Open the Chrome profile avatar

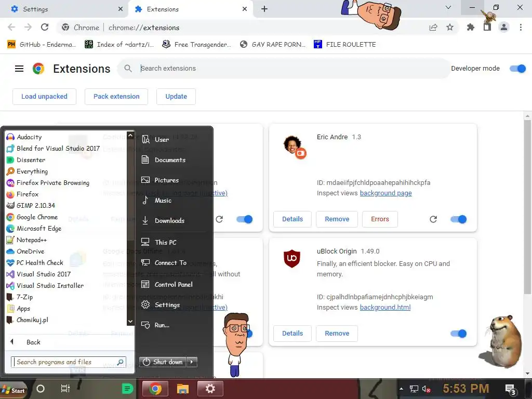pos(504,27)
